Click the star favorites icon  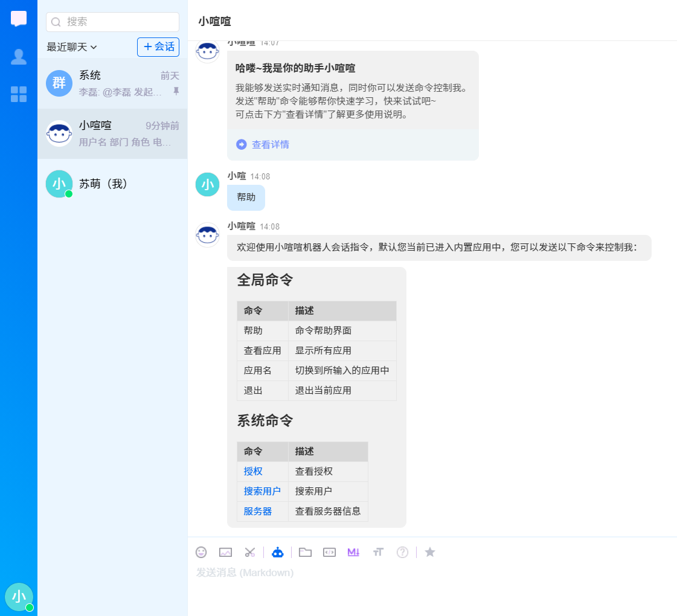tap(430, 552)
